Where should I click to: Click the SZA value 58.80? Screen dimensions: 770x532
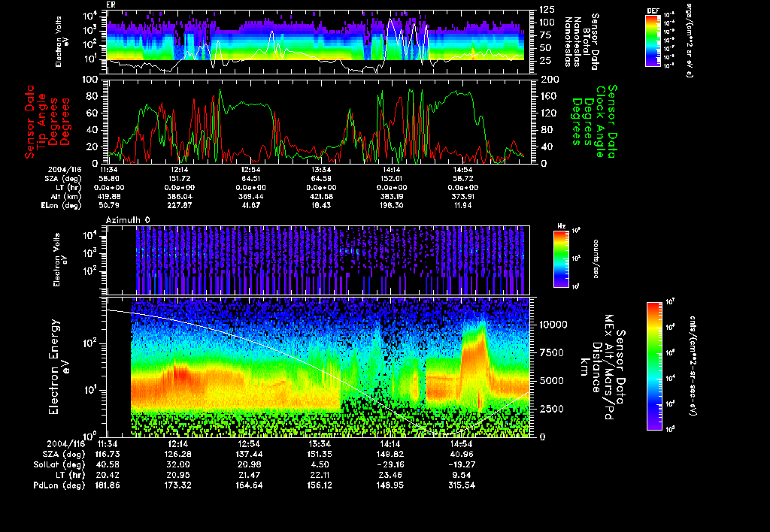pos(109,179)
